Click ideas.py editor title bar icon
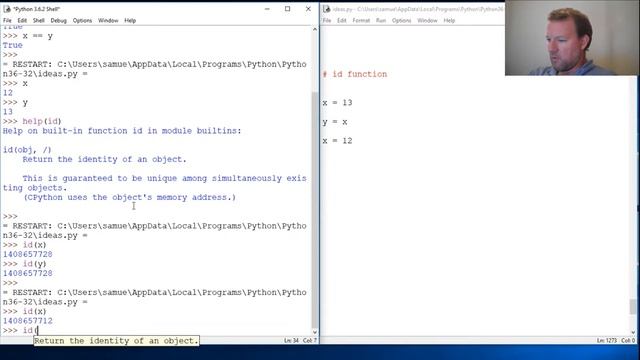The width and height of the screenshot is (640, 360). (327, 9)
